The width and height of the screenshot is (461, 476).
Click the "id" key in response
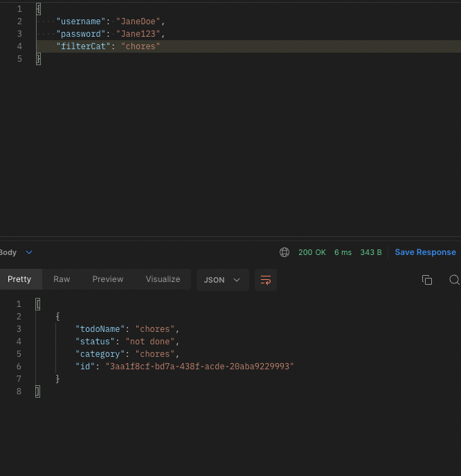85,367
